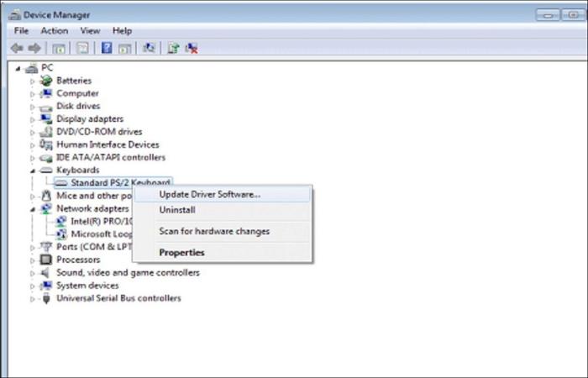Expand the Human Interface Devices node

tap(33, 145)
